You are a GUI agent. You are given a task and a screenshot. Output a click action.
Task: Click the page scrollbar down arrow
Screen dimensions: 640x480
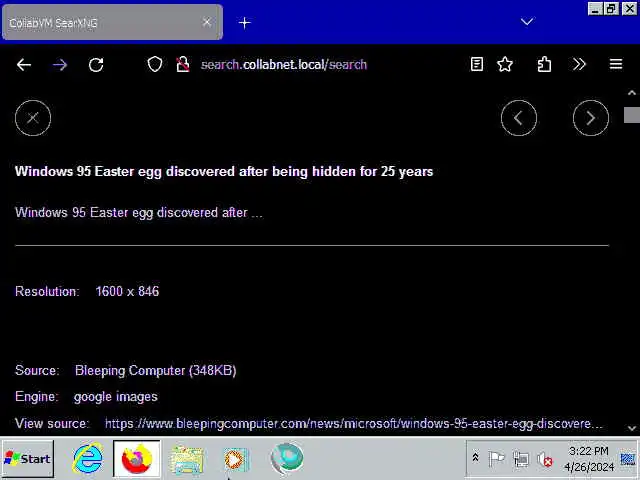(x=631, y=429)
